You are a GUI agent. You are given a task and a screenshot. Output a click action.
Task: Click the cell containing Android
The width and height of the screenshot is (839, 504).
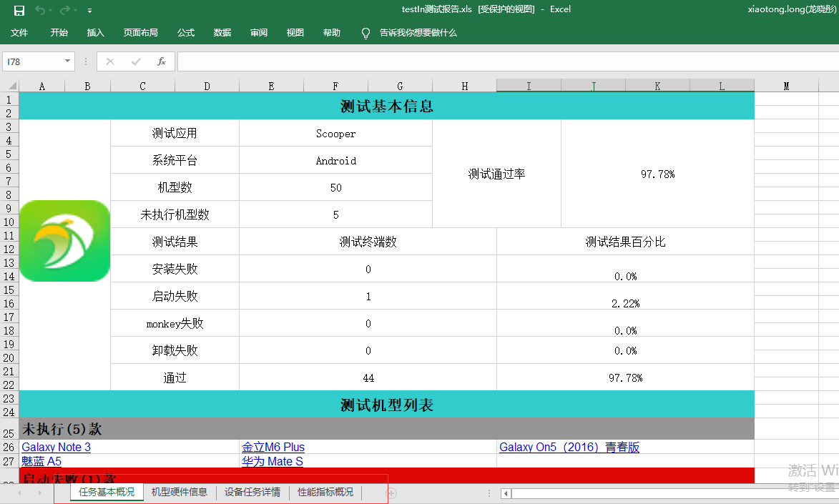point(335,161)
